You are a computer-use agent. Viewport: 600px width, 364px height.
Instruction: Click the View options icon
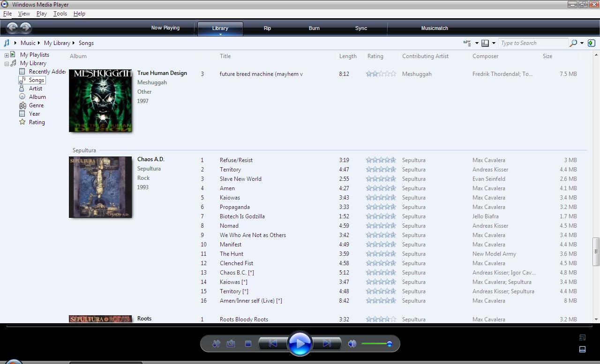tap(467, 43)
